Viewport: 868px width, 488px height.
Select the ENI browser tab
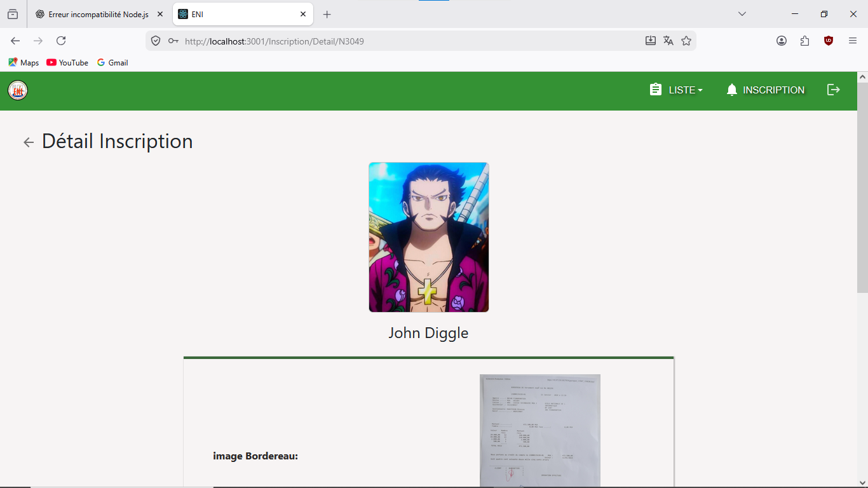(x=243, y=14)
